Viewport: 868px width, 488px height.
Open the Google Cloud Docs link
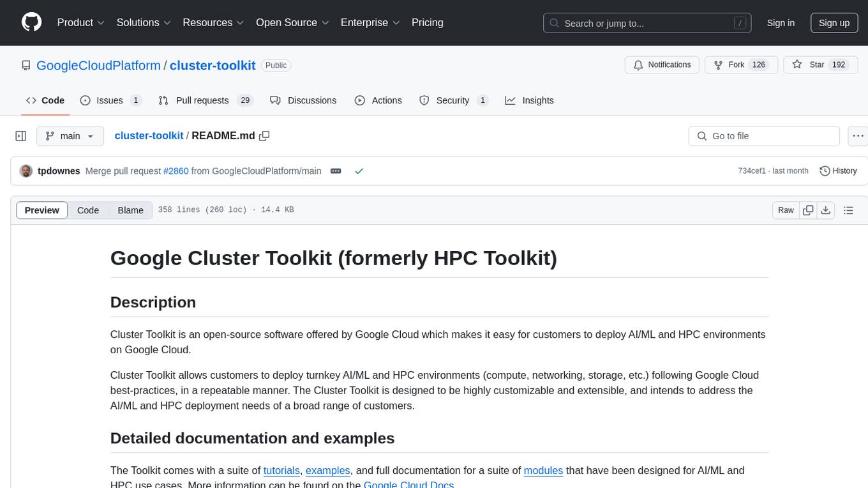408,484
